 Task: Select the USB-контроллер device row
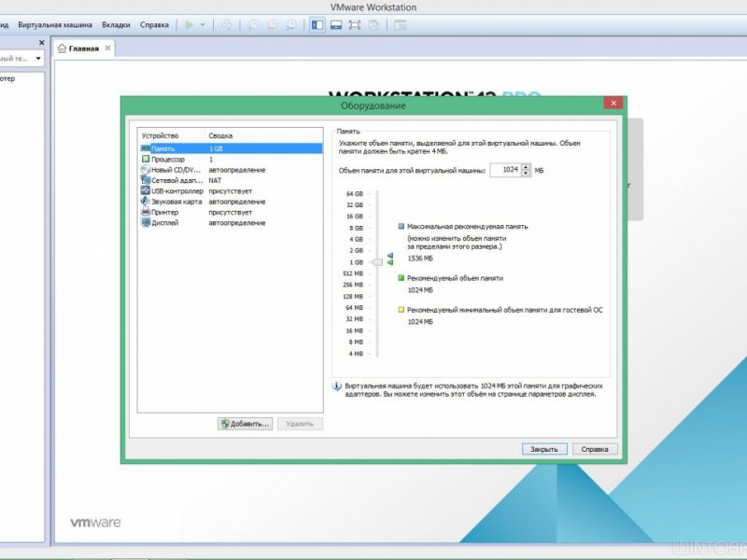(231, 191)
